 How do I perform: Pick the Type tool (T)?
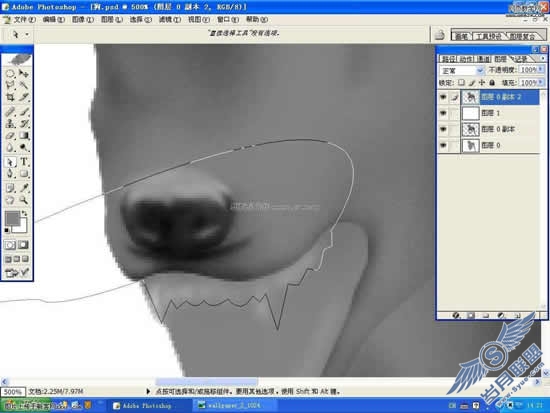click(24, 161)
